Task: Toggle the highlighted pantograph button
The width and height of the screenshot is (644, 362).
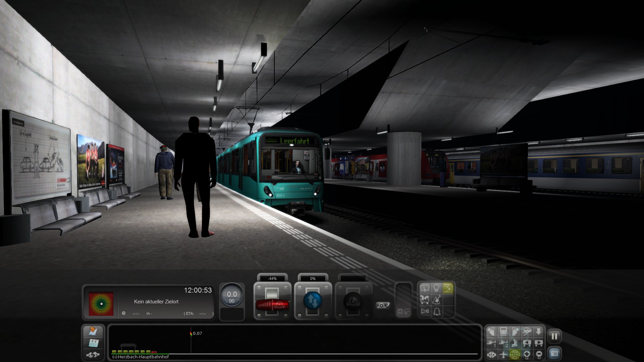Action: pyautogui.click(x=448, y=288)
